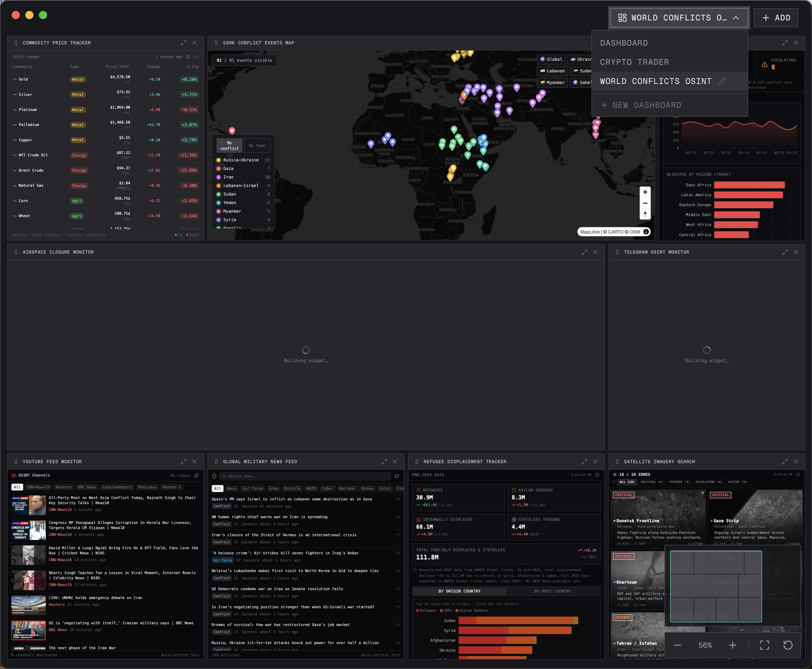Image resolution: width=812 pixels, height=669 pixels.
Task: Select DASHBOARD from the dashboard menu
Action: pos(624,43)
